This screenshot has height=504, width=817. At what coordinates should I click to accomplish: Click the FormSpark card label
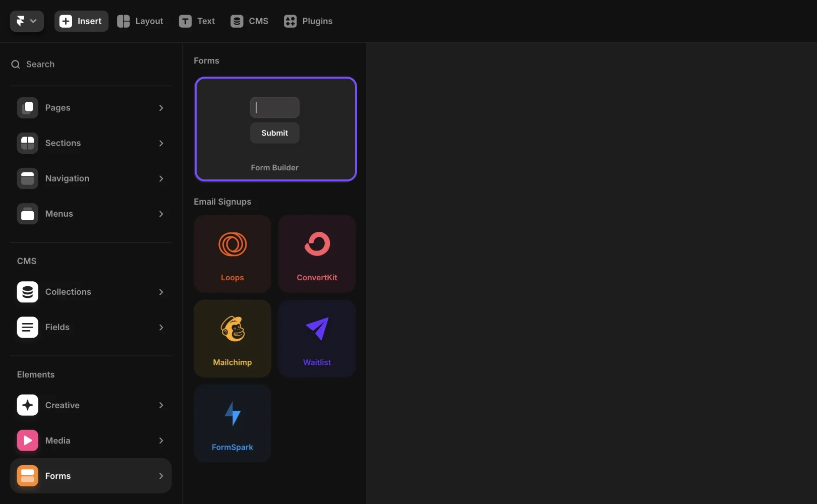(x=232, y=447)
